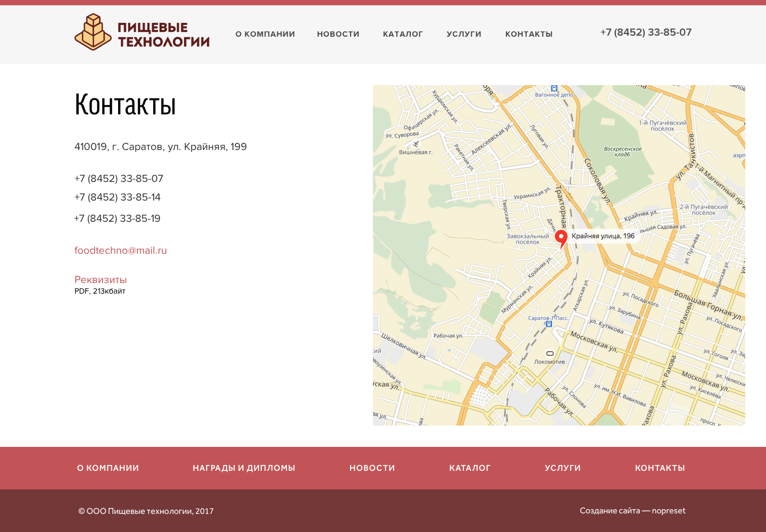Click the Локомотив stadium icon on map
The image size is (766, 532).
[550, 353]
